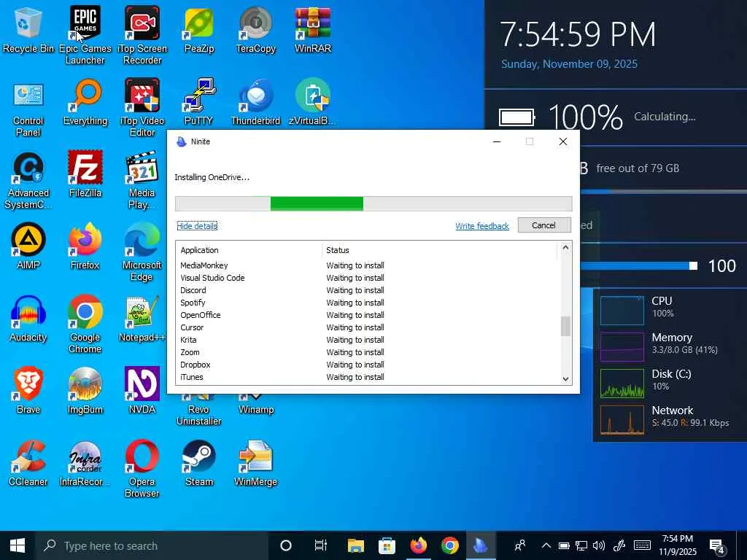Open the Windows Start menu

18,545
